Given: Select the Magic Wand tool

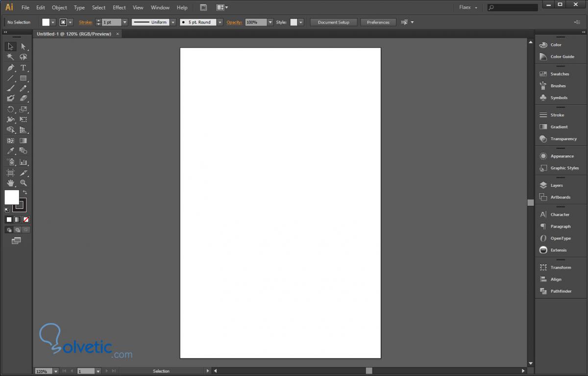Looking at the screenshot, I should [x=10, y=57].
